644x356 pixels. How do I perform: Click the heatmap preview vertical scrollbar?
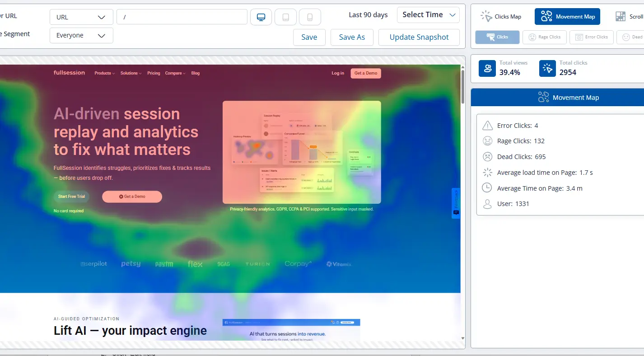coord(462,86)
